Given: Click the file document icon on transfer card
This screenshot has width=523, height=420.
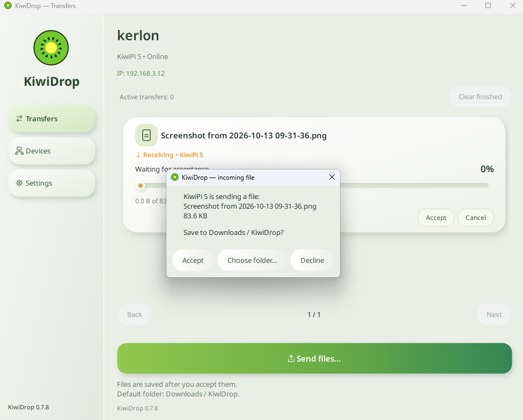Looking at the screenshot, I should [x=146, y=135].
